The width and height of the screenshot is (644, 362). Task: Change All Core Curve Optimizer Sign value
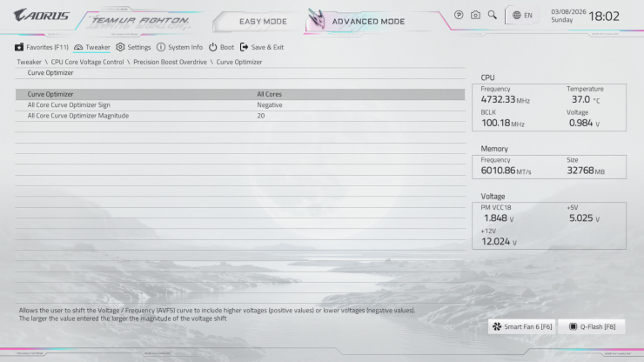click(269, 104)
